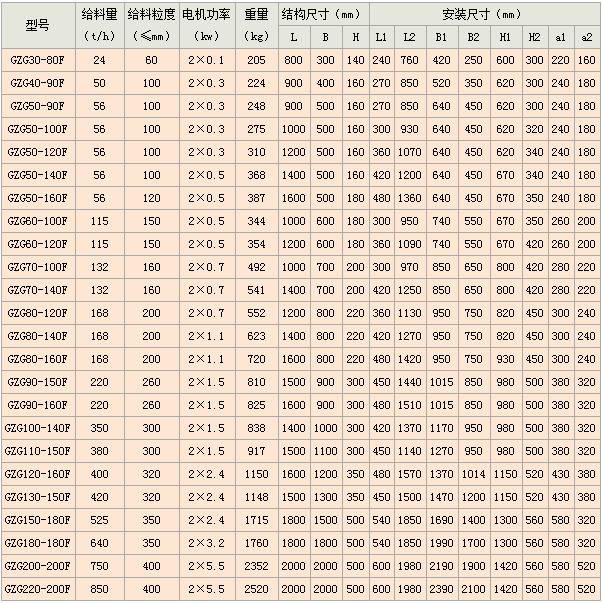Viewport: 602px width, 604px height.
Task: Select the L1 column header
Action: pyautogui.click(x=381, y=37)
